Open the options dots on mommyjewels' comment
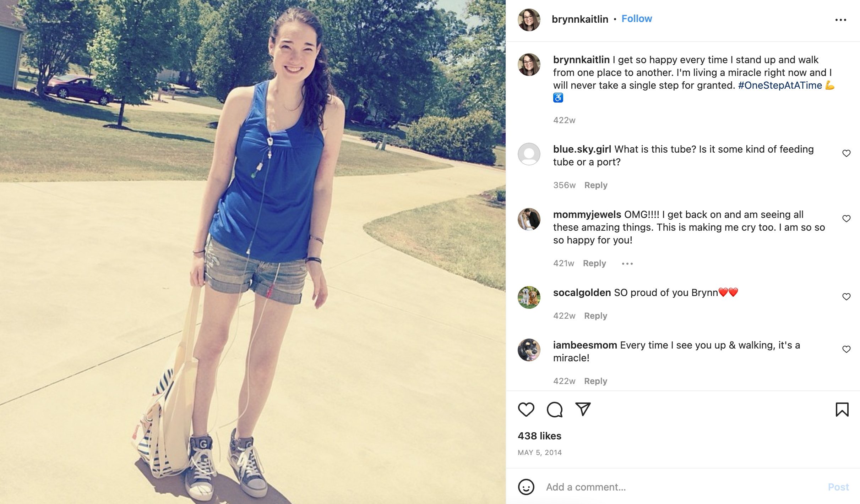This screenshot has height=504, width=860. [x=627, y=264]
